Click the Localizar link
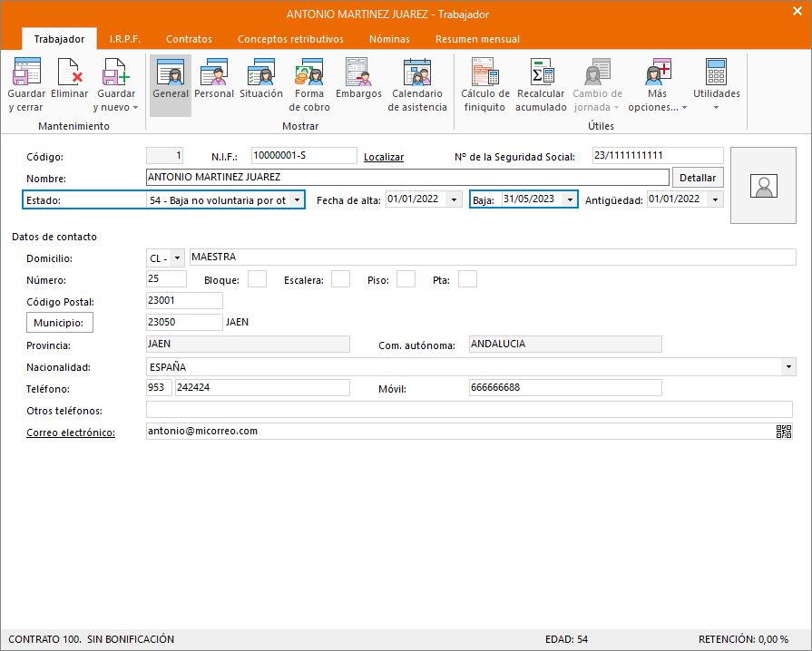Viewport: 812px width, 651px height. tap(384, 157)
